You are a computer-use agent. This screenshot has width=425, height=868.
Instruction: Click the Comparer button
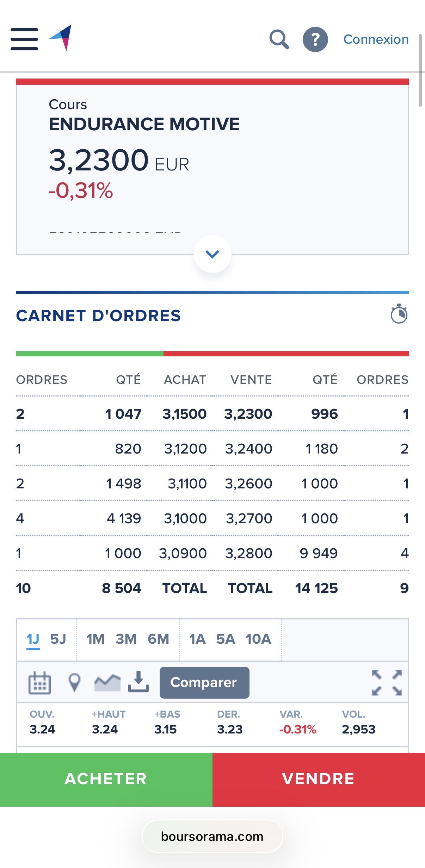tap(204, 682)
